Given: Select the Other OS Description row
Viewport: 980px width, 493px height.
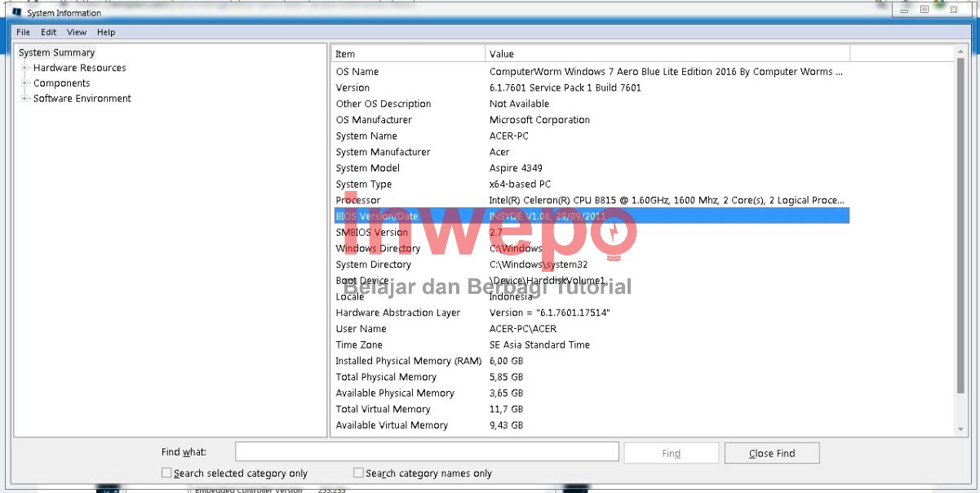Looking at the screenshot, I should click(591, 104).
